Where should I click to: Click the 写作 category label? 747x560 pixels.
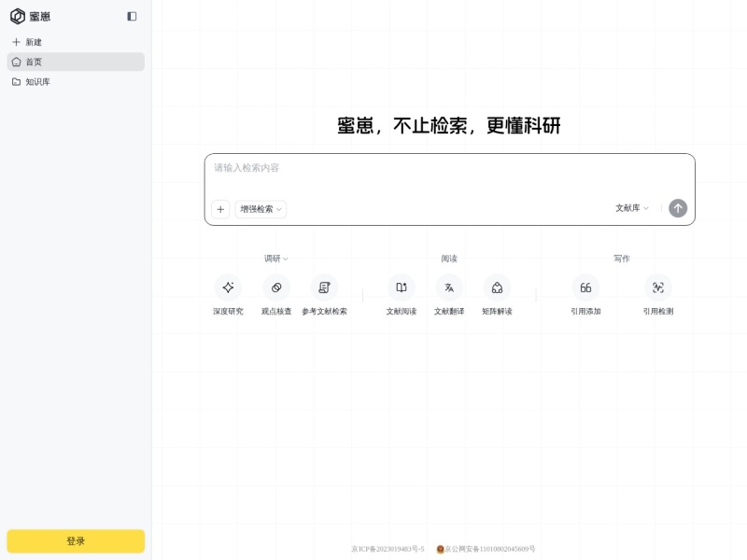tap(622, 259)
